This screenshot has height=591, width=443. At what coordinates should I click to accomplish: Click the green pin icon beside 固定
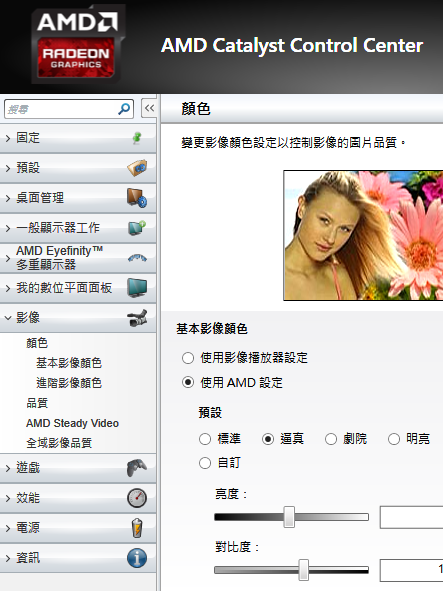coord(137,138)
